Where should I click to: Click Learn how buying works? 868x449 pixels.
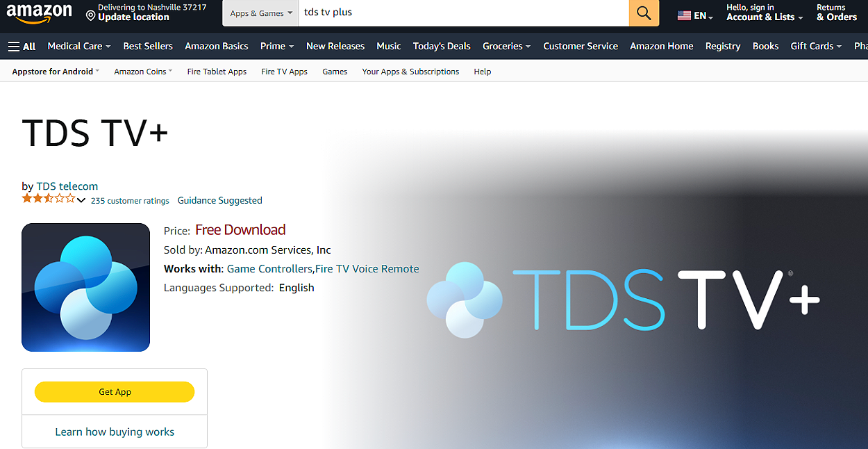pyautogui.click(x=114, y=431)
